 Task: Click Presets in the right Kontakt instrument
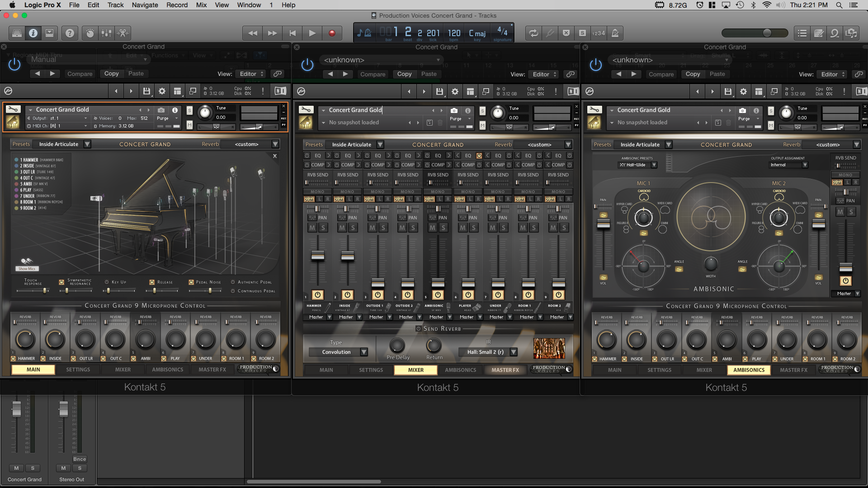(x=602, y=145)
